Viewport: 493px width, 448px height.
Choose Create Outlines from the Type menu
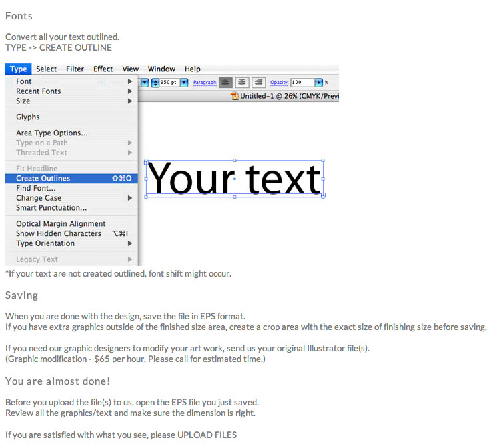click(x=43, y=179)
